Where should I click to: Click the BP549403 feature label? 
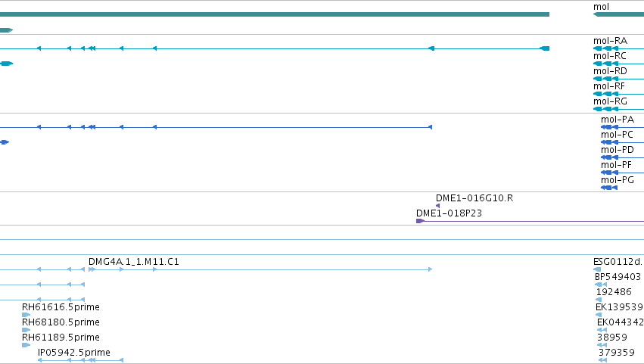click(618, 277)
